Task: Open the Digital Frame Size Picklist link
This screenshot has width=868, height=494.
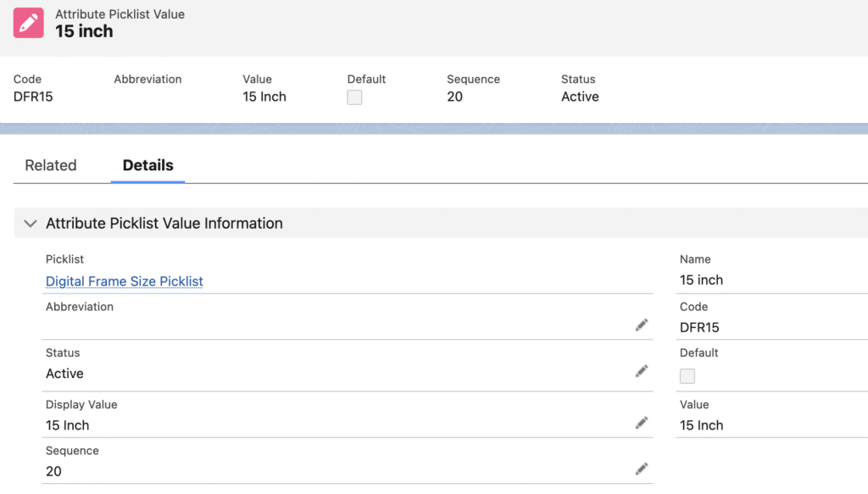Action: 125,281
